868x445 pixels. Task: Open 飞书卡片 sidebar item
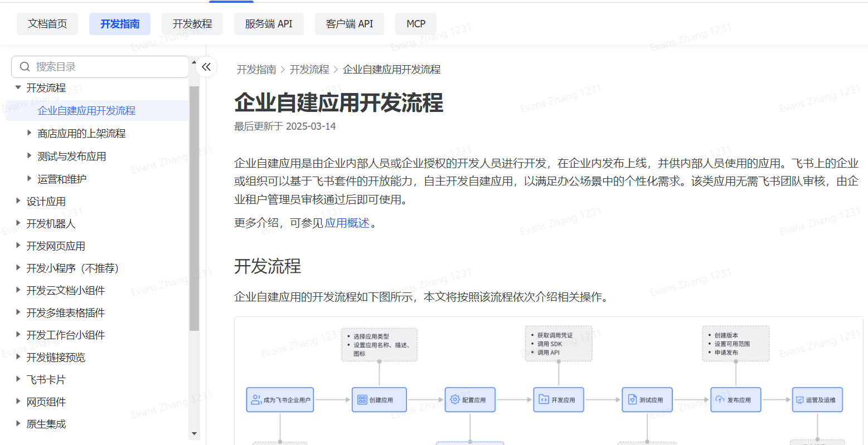(x=46, y=380)
